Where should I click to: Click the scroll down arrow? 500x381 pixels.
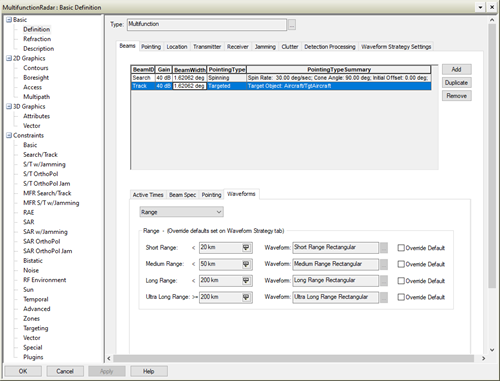tap(492, 350)
